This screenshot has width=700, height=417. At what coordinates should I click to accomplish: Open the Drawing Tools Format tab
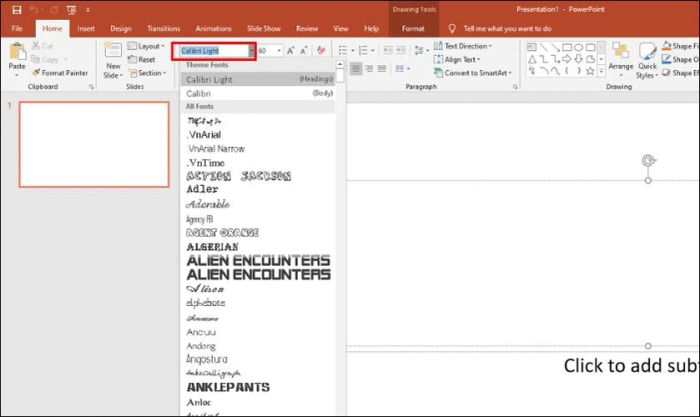click(413, 29)
